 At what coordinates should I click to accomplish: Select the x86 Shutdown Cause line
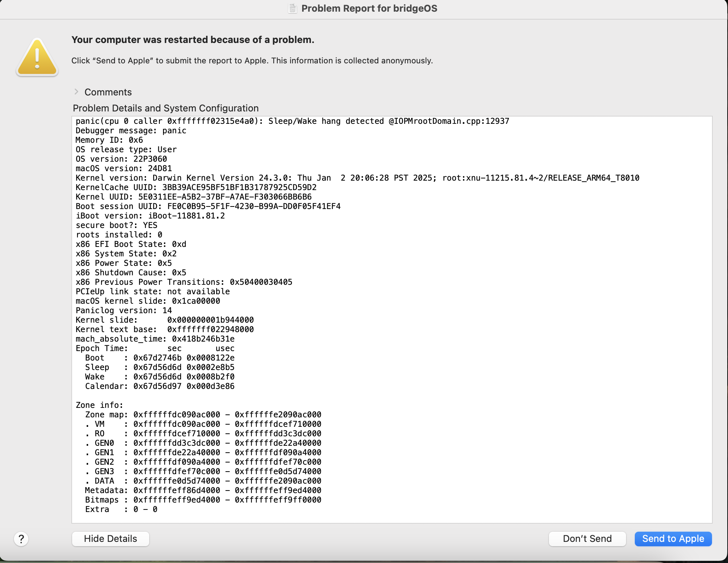[x=130, y=272]
